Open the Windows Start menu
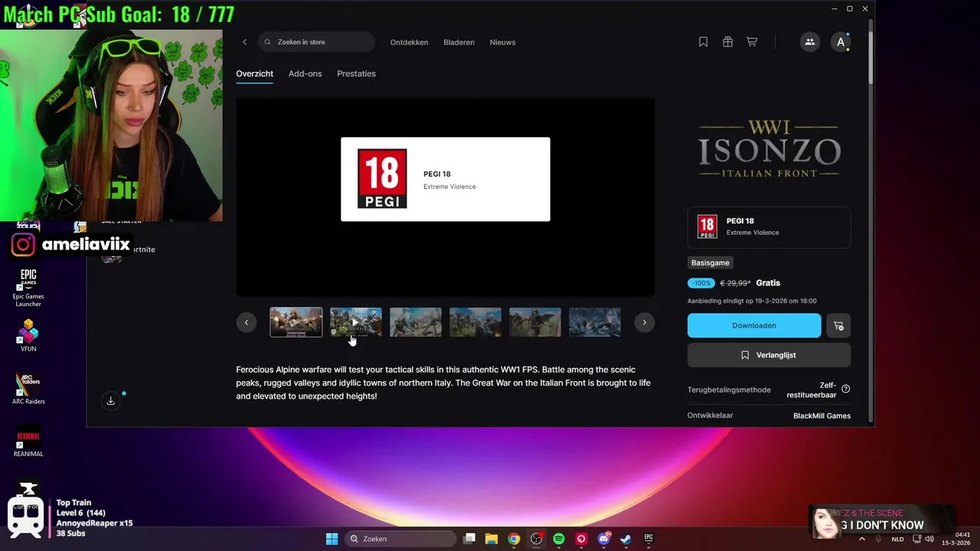Screen dimensions: 980x551 332,539
